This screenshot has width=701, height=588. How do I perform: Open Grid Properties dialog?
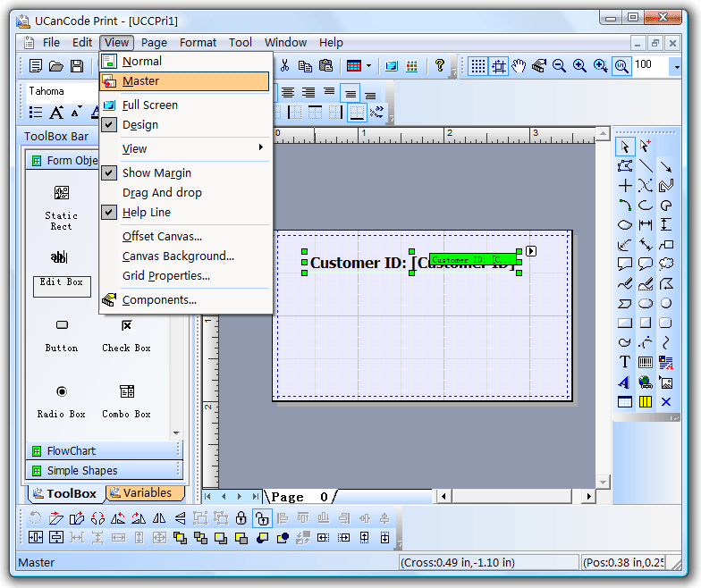pyautogui.click(x=184, y=275)
